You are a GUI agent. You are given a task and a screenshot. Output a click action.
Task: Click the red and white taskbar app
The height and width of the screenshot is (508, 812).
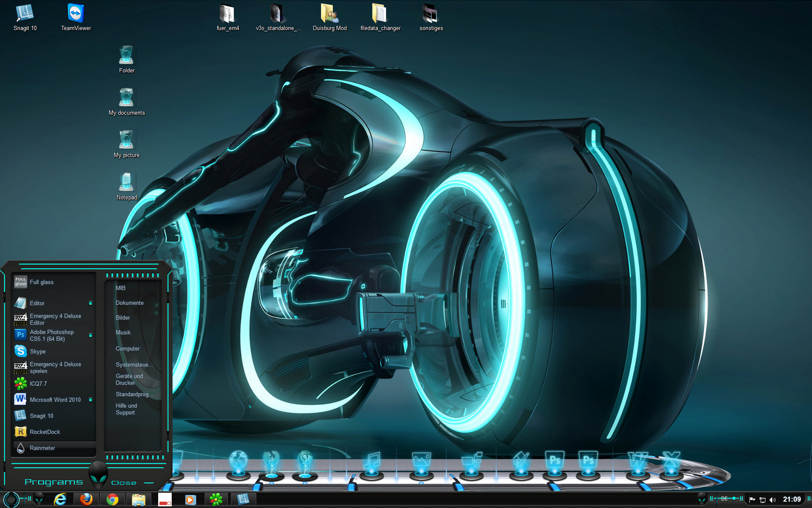coord(165,500)
